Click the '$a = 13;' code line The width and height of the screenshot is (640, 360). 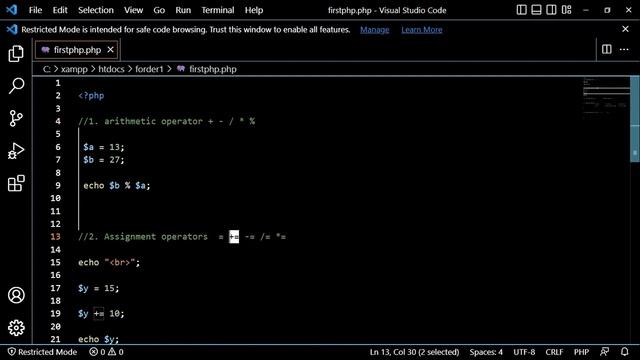coord(104,147)
